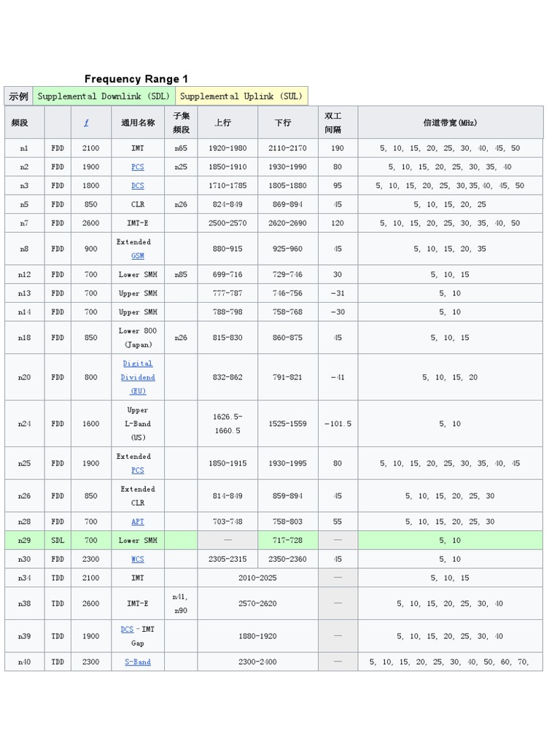The height and width of the screenshot is (747, 560).
Task: Click the WCS link in row n30
Action: click(x=138, y=560)
